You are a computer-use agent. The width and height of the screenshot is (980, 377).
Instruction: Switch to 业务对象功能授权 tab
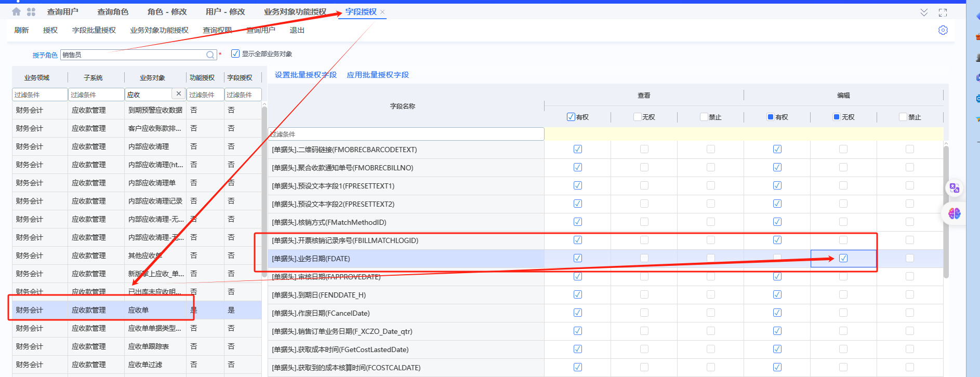point(295,11)
